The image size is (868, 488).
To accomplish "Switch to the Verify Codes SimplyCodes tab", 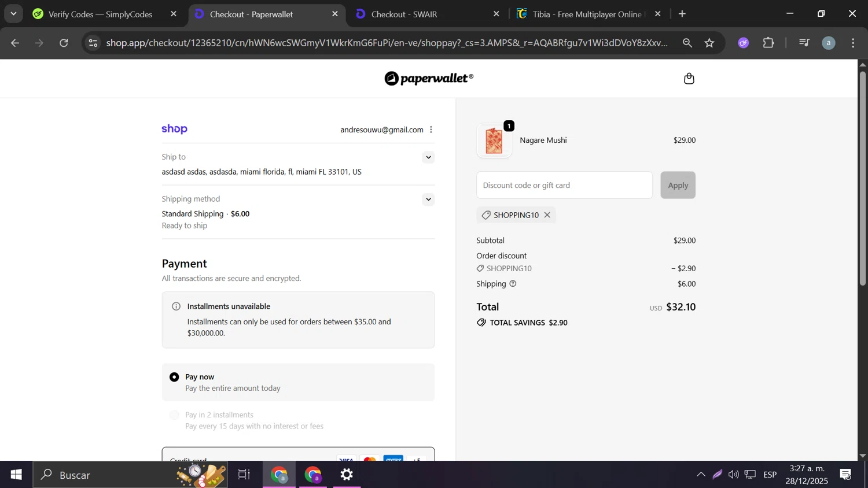I will pyautogui.click(x=100, y=14).
